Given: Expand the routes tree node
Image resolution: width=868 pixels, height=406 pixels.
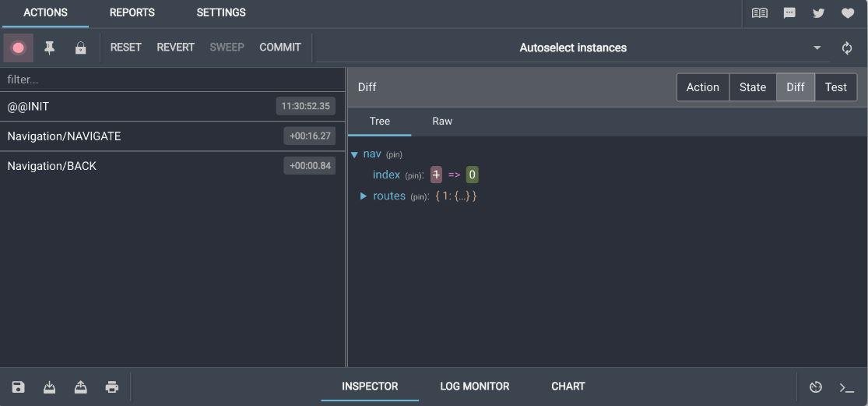Looking at the screenshot, I should point(364,196).
